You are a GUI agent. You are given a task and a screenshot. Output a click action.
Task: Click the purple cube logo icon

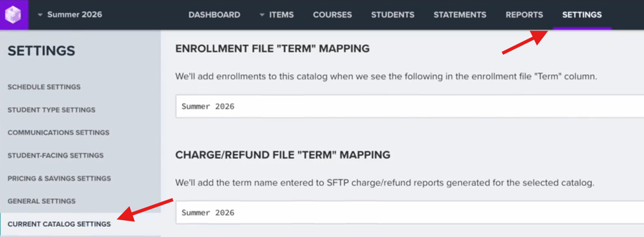(x=14, y=15)
